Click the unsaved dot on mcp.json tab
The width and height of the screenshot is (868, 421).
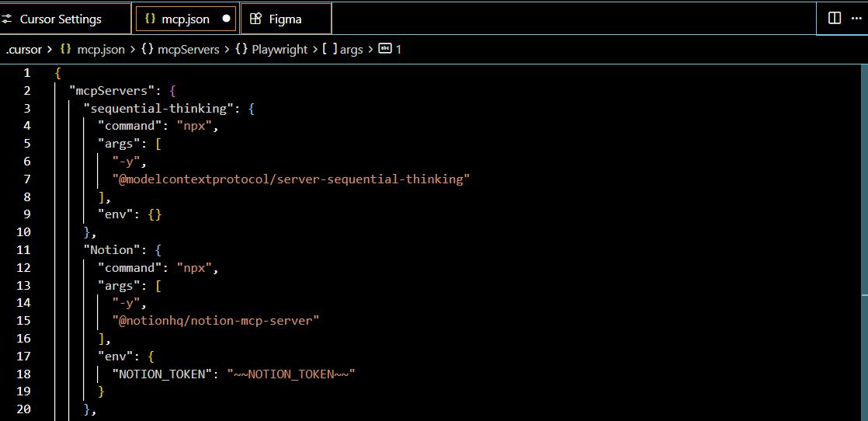click(x=226, y=19)
